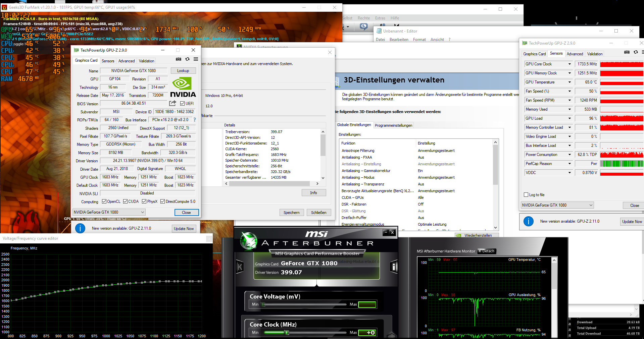Open Fan Speed (RPM) sensor dropdown

[x=569, y=100]
